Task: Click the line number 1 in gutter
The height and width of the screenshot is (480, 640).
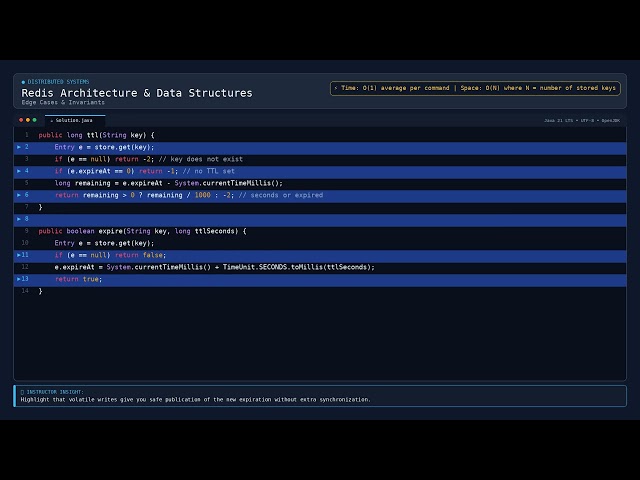Action: pos(27,135)
